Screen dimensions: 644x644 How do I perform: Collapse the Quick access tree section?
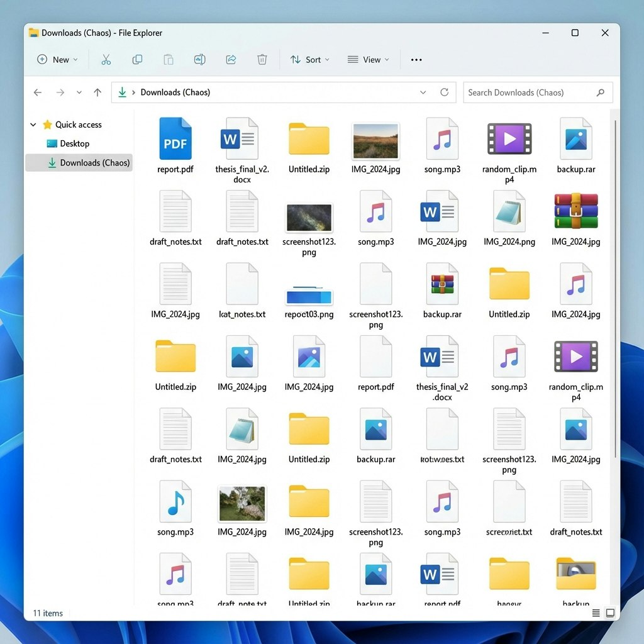33,125
